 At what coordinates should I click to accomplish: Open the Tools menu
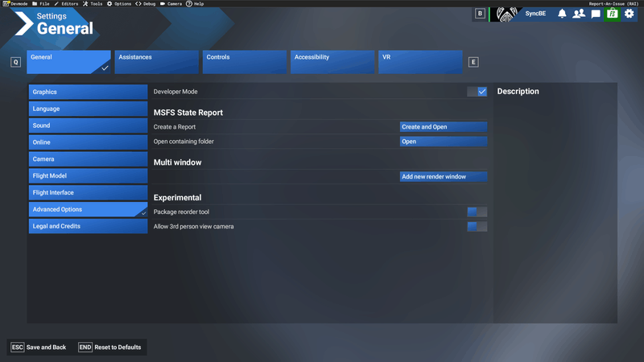tap(93, 4)
